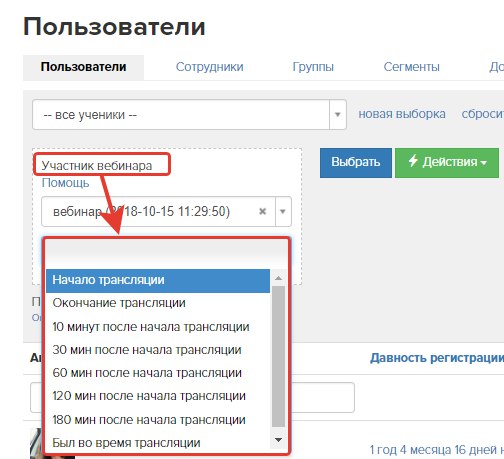
Task: Select 'Начало трансляции' option
Action: [x=158, y=280]
